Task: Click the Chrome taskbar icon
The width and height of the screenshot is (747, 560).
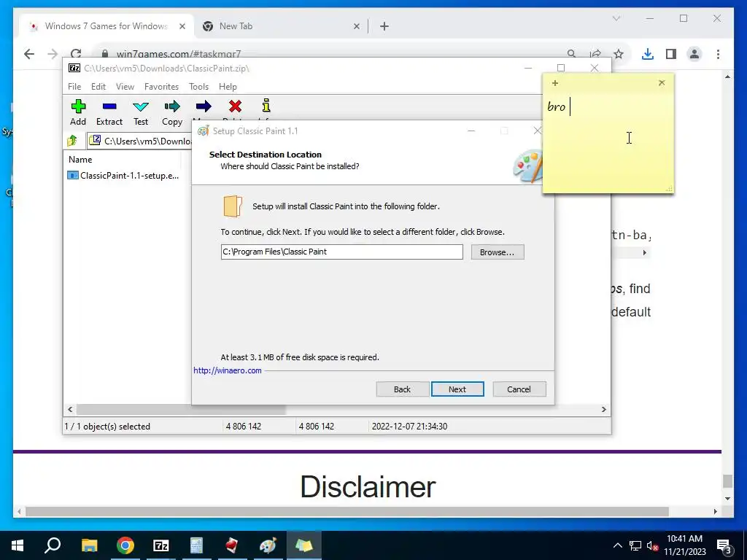Action: [x=125, y=545]
